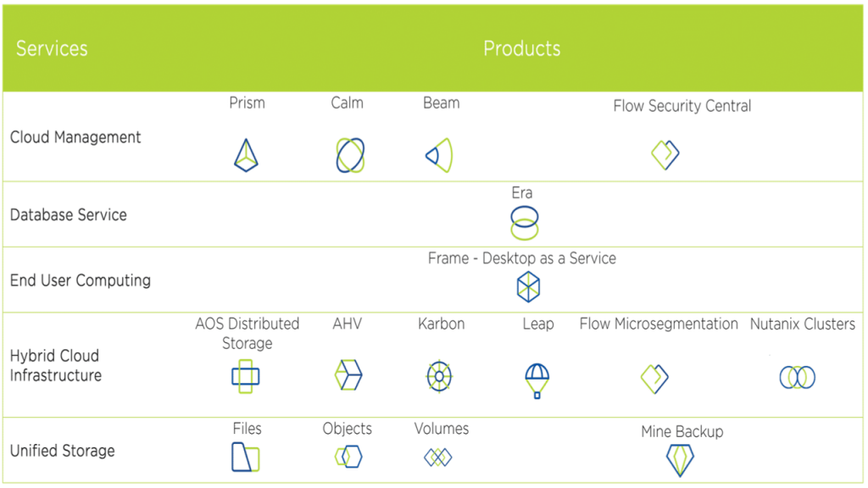Select the Hybrid Cloud Infrastructure row label
The width and height of the screenshot is (868, 488).
[55, 365]
